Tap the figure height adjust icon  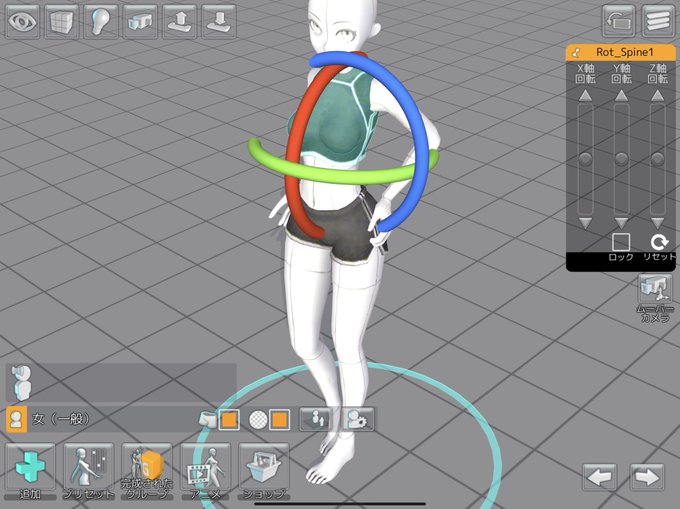tap(316, 419)
